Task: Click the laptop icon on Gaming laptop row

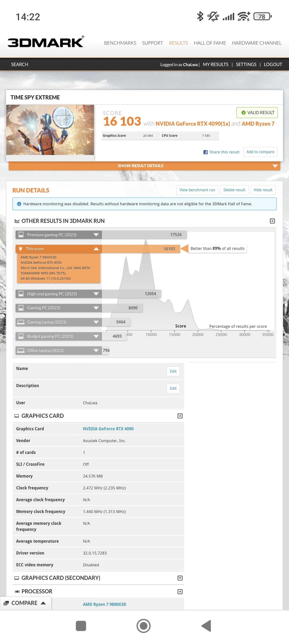Action: [x=21, y=322]
